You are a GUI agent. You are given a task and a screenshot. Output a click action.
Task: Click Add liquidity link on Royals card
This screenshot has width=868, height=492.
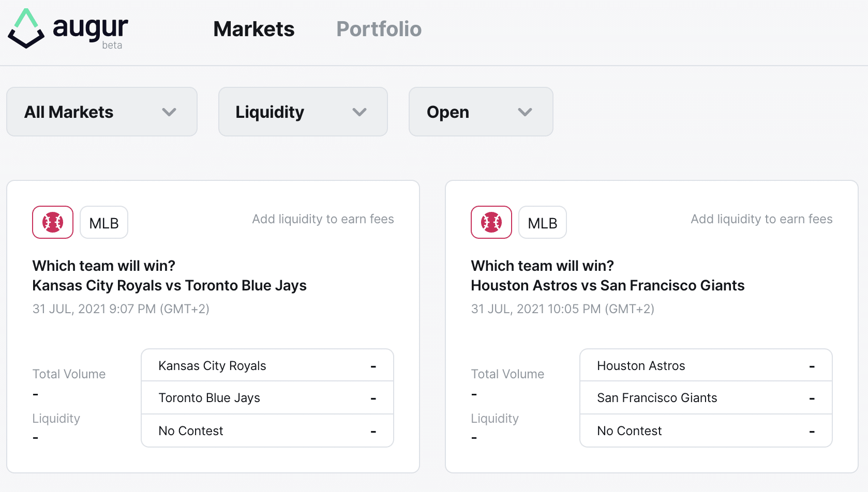(x=323, y=219)
